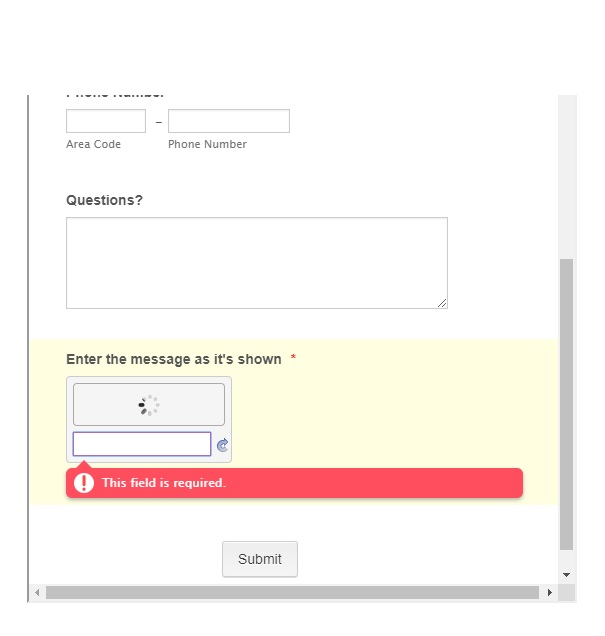This screenshot has height=636, width=605.
Task: Click the "Area Code" sublabel
Action: (x=93, y=144)
